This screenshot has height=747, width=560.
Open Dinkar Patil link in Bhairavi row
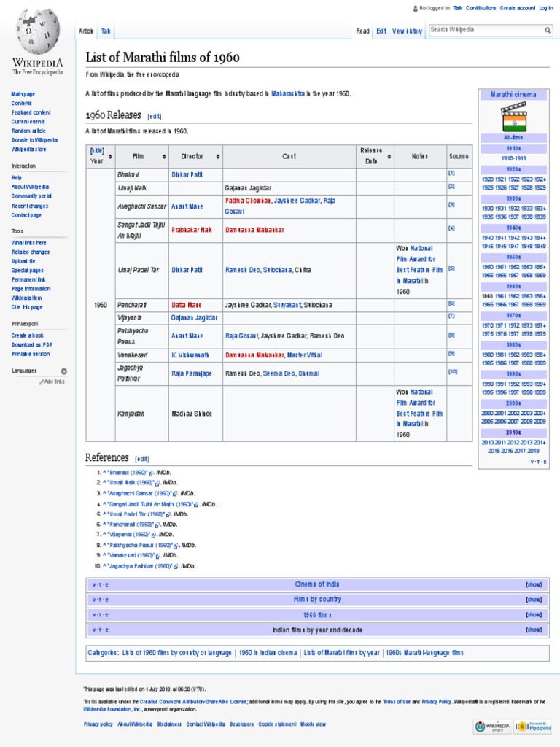(x=187, y=175)
